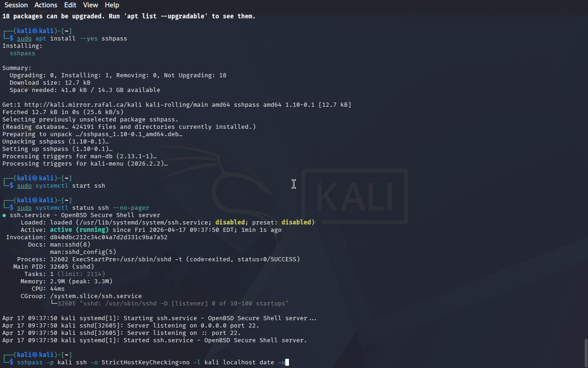The image size is (588, 368).
Task: Open the Help menu
Action: click(x=112, y=5)
